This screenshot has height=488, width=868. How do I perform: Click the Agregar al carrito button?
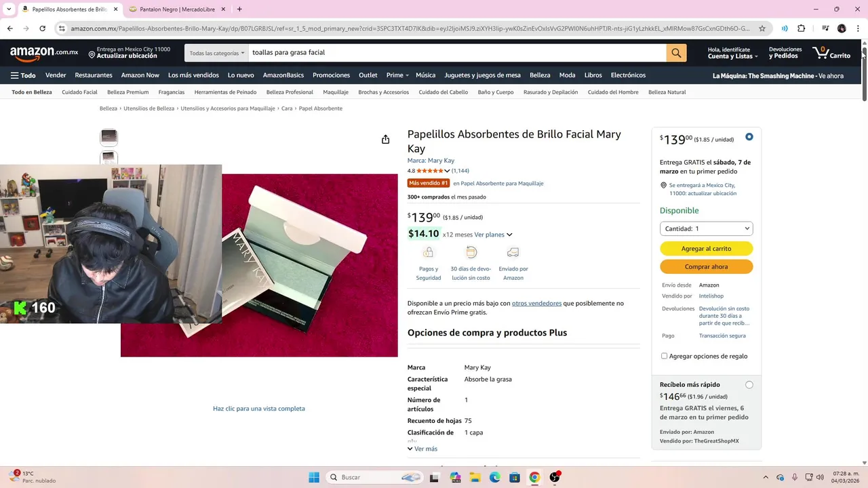click(706, 249)
